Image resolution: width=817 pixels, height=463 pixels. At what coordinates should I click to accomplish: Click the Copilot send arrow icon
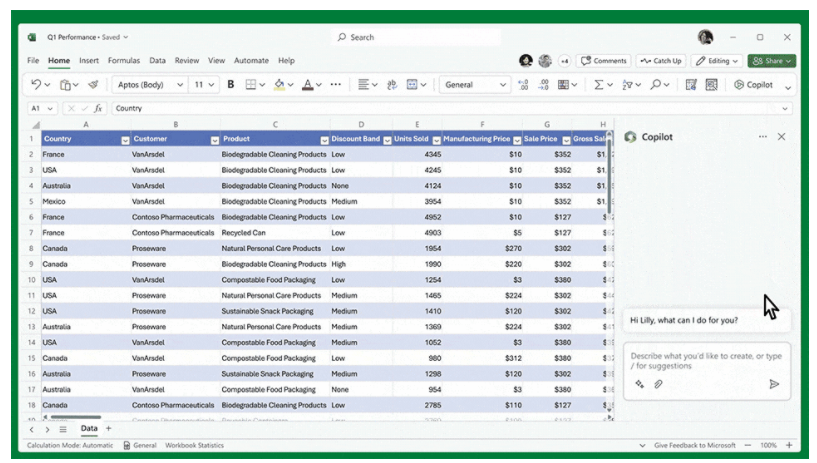[774, 384]
